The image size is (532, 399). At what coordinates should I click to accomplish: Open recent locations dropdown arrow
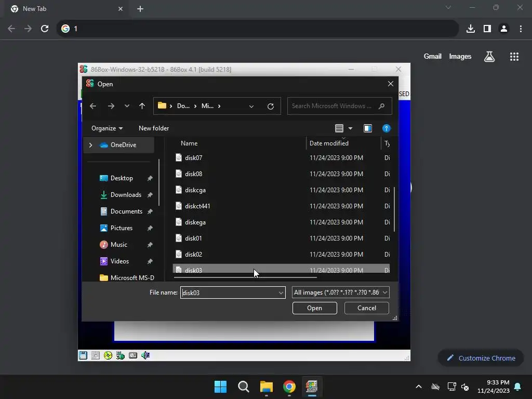[x=127, y=106]
